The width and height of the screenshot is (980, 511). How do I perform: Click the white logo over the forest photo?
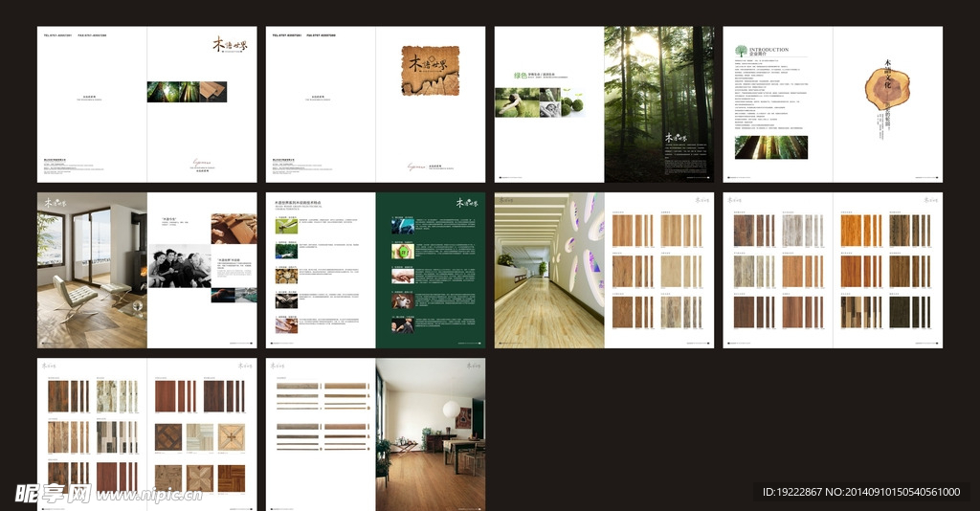676,138
